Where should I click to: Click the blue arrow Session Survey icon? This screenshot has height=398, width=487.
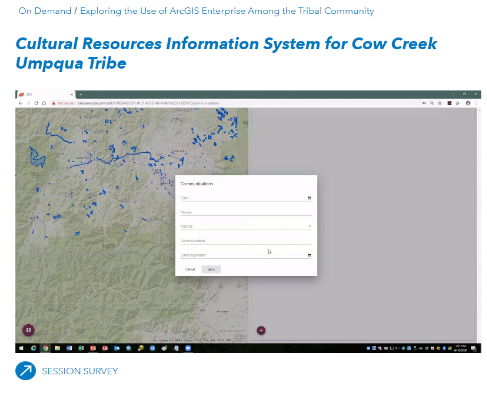[26, 371]
